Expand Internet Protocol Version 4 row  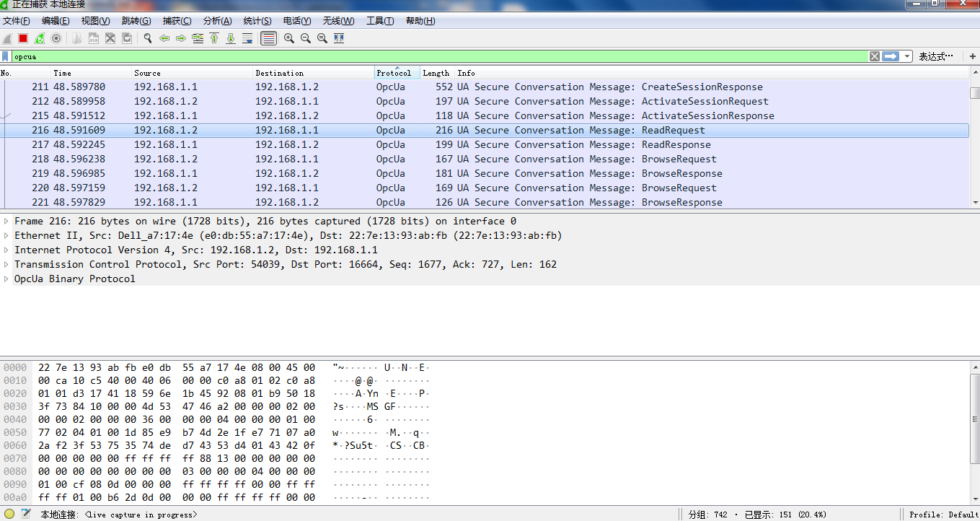point(6,250)
